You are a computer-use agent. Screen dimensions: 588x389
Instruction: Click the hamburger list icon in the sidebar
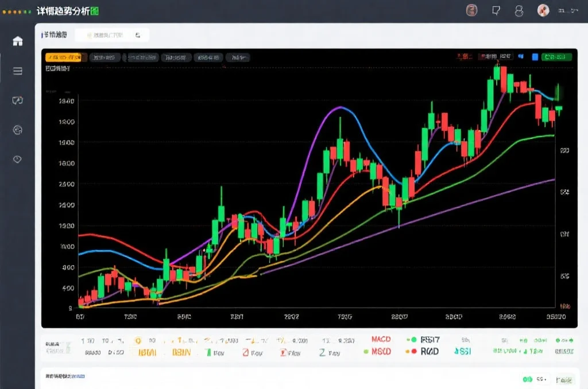pos(17,71)
